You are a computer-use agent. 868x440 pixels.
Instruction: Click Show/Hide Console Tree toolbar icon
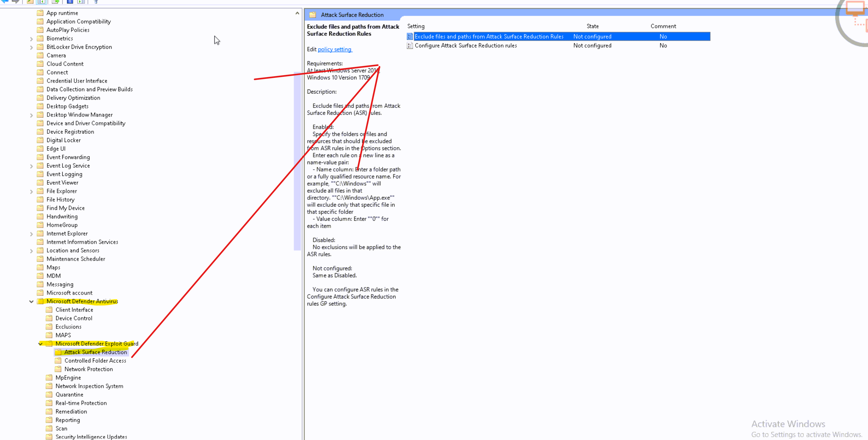(41, 2)
